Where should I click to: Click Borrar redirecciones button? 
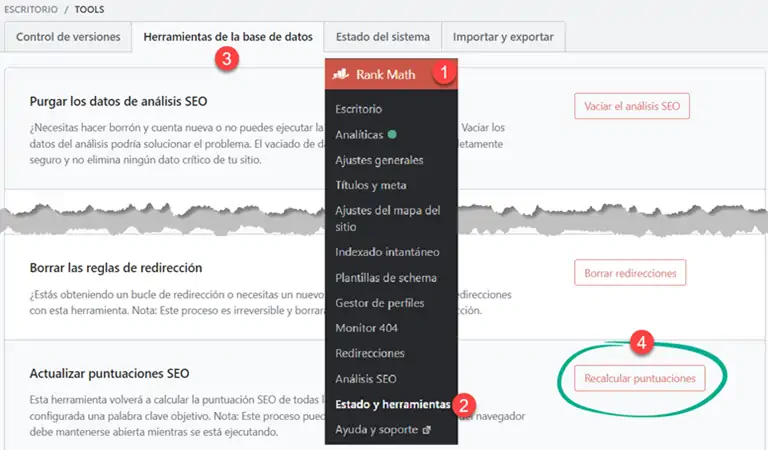[630, 273]
